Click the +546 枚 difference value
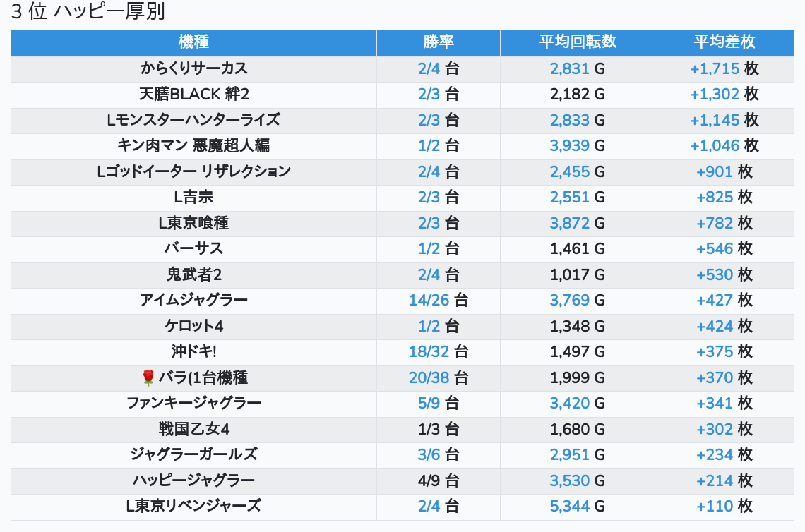The width and height of the screenshot is (805, 532). click(724, 249)
